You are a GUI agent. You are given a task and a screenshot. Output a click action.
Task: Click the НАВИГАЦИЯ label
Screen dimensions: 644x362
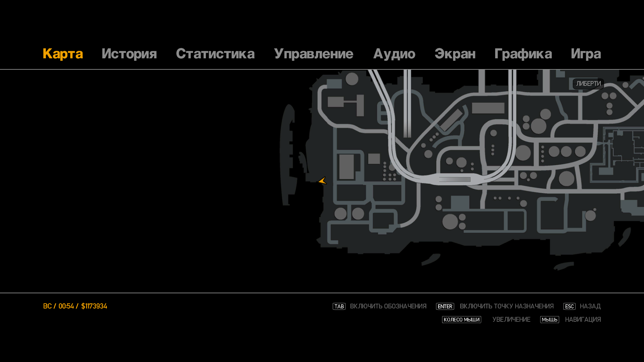click(x=583, y=319)
